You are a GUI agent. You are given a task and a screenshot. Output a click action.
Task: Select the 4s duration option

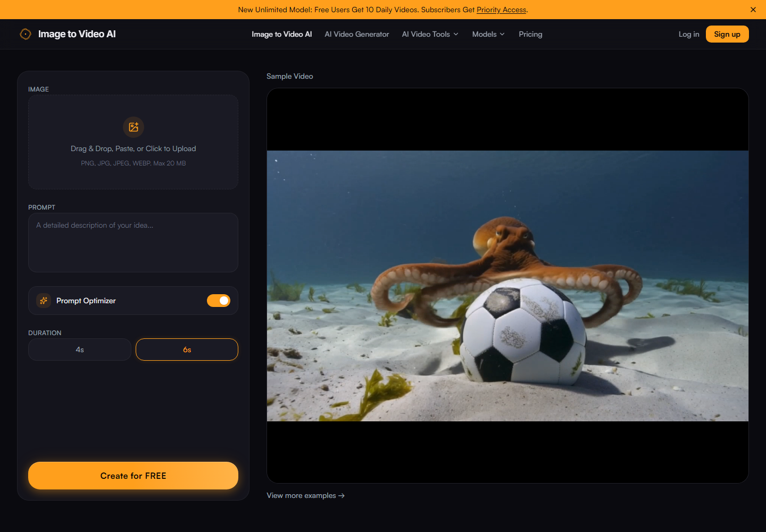click(80, 350)
